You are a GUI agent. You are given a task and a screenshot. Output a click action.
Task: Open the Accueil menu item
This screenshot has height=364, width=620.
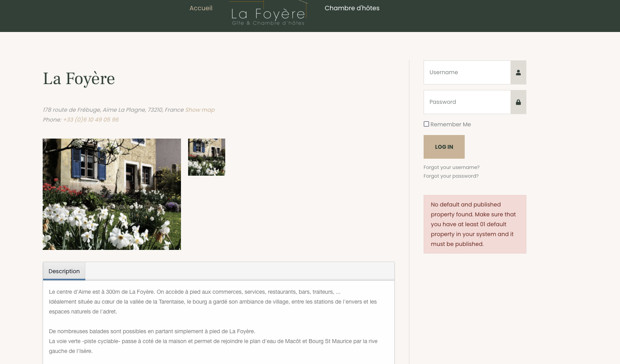pyautogui.click(x=201, y=8)
